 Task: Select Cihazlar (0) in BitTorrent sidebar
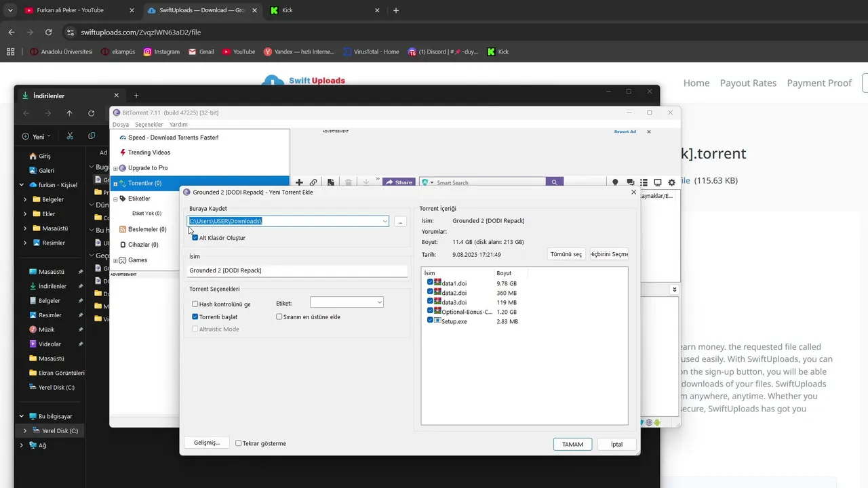point(143,245)
